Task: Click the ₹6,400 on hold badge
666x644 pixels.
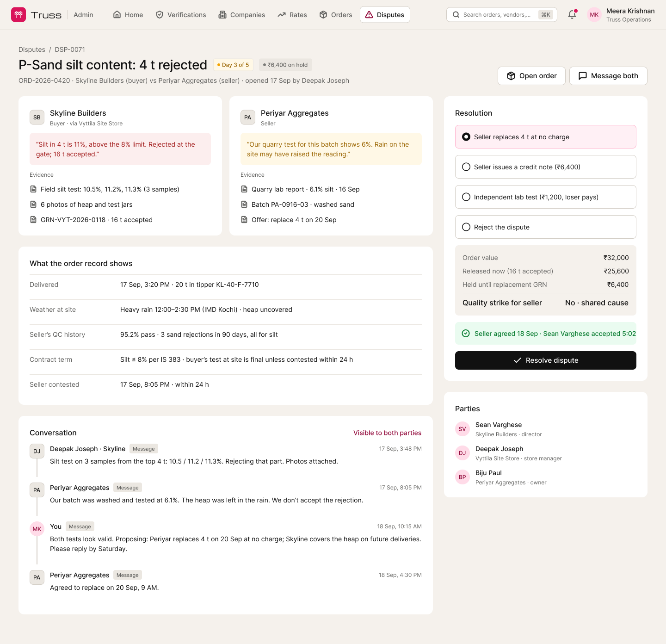Action: (285, 65)
